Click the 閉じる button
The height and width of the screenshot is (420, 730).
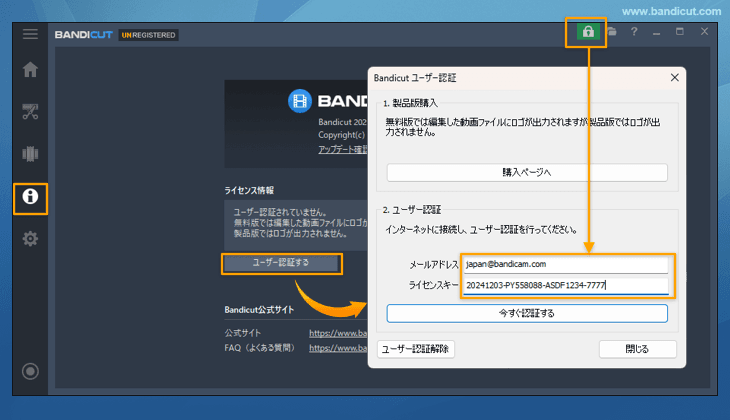pyautogui.click(x=637, y=349)
